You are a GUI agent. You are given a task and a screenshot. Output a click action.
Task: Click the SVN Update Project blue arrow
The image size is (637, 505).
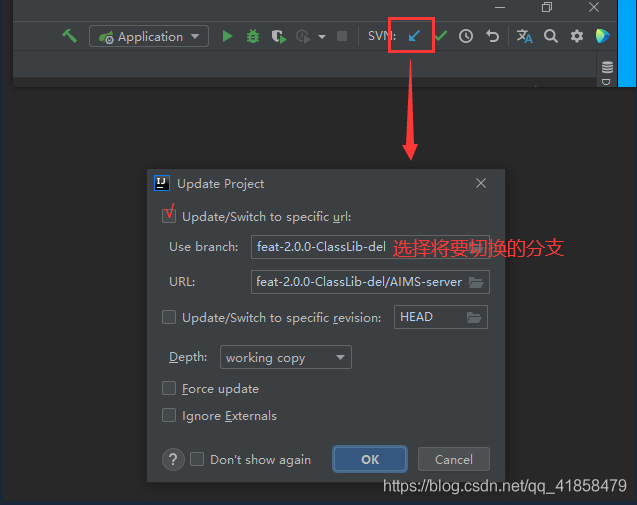tap(414, 36)
